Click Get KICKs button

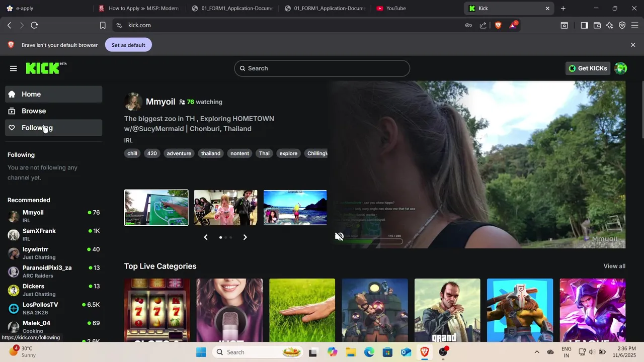click(x=588, y=68)
